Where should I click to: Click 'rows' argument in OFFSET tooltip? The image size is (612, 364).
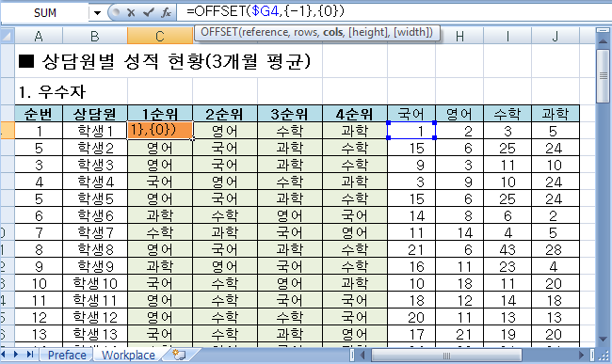(306, 32)
